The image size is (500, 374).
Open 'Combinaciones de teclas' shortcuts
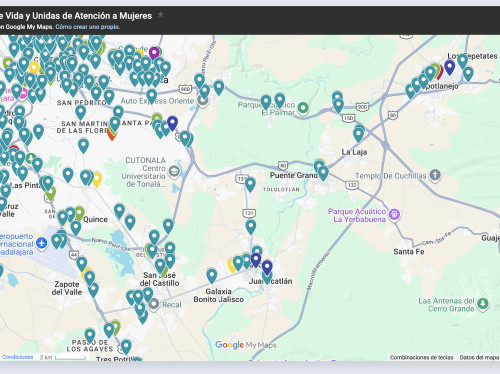pyautogui.click(x=421, y=357)
